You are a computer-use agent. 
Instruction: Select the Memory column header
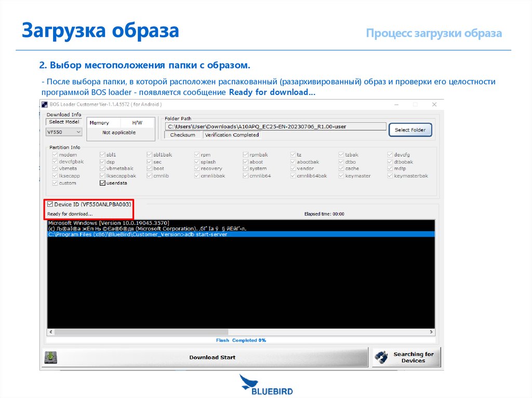point(99,123)
